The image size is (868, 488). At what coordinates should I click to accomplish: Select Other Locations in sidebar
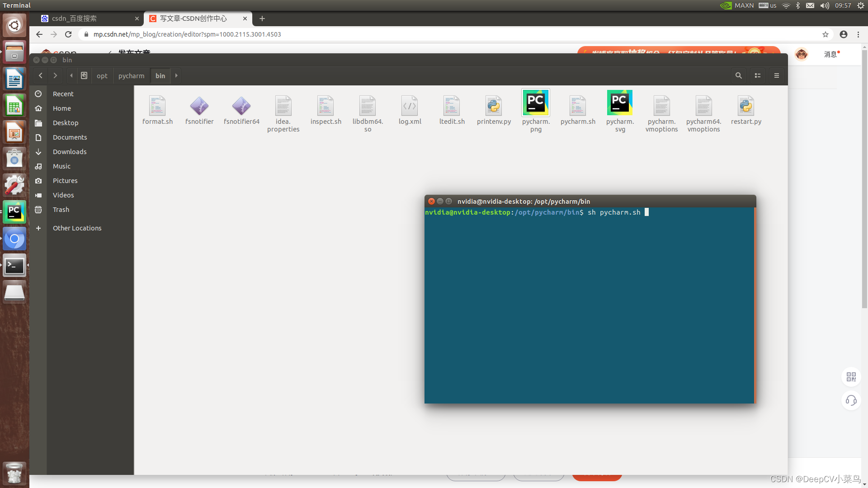[x=77, y=228]
